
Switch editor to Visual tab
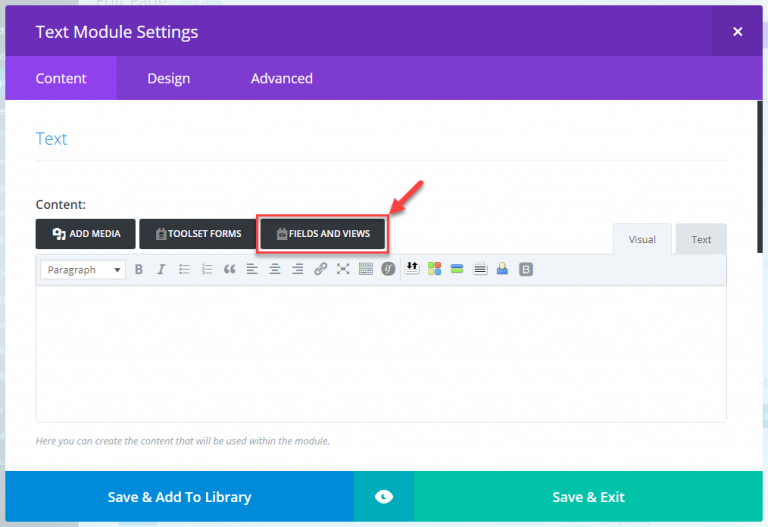coord(642,240)
